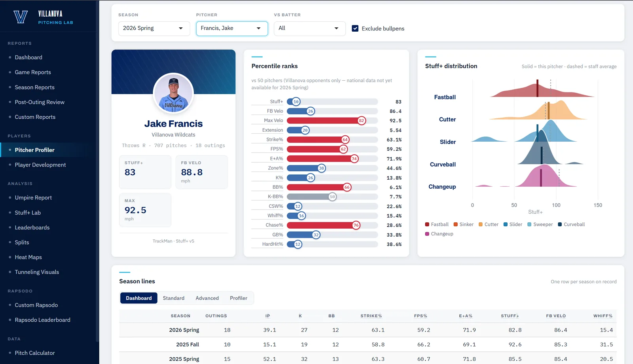
Task: Select Pitcher Profiler in the sidebar
Action: tap(35, 150)
